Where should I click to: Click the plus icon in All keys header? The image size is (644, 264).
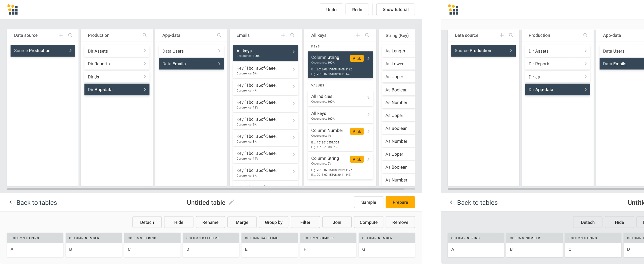(x=358, y=35)
